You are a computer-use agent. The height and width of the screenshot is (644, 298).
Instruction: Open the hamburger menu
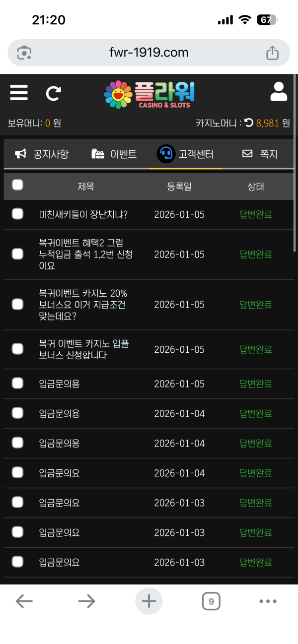point(19,93)
